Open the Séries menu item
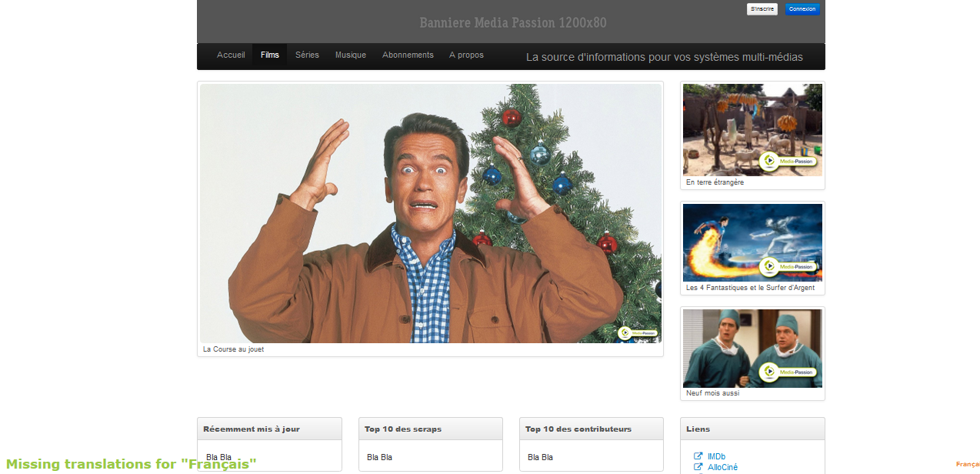Screen dimensions: 980x474 click(307, 55)
